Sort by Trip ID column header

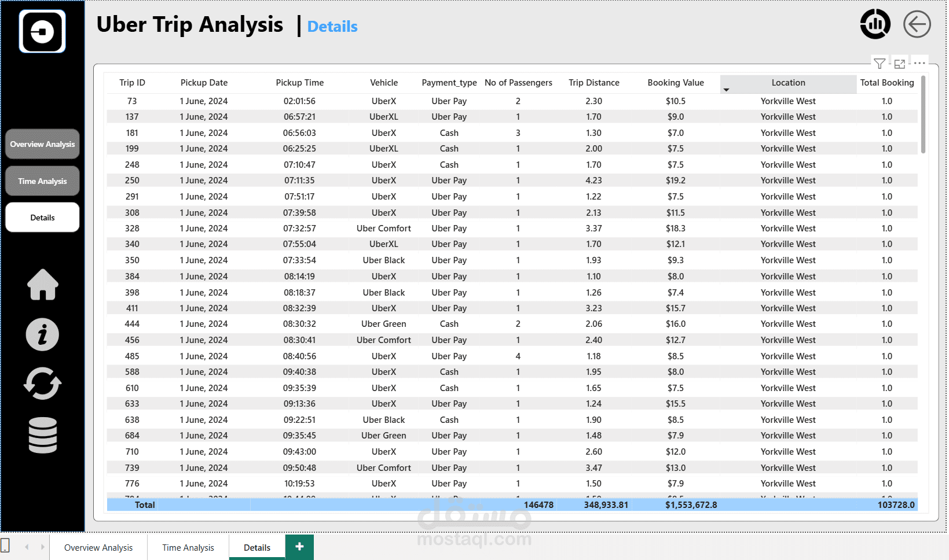[x=132, y=83]
